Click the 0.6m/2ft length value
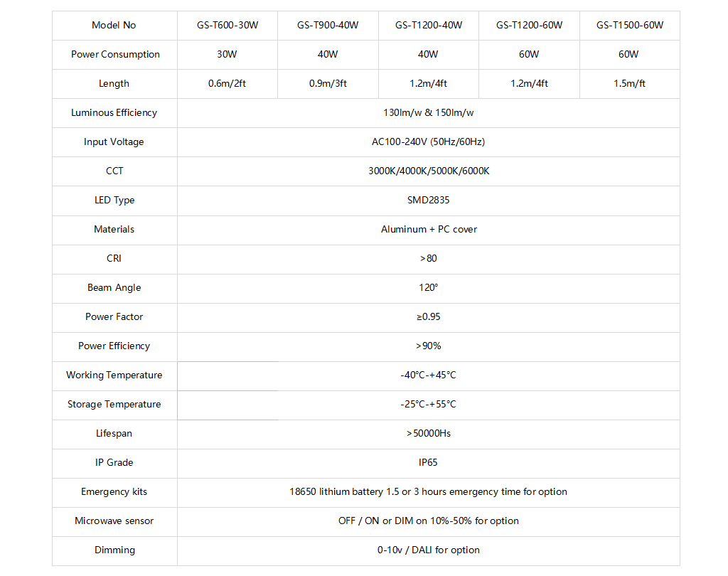Viewport: 728px width, 576px height. 227,84
